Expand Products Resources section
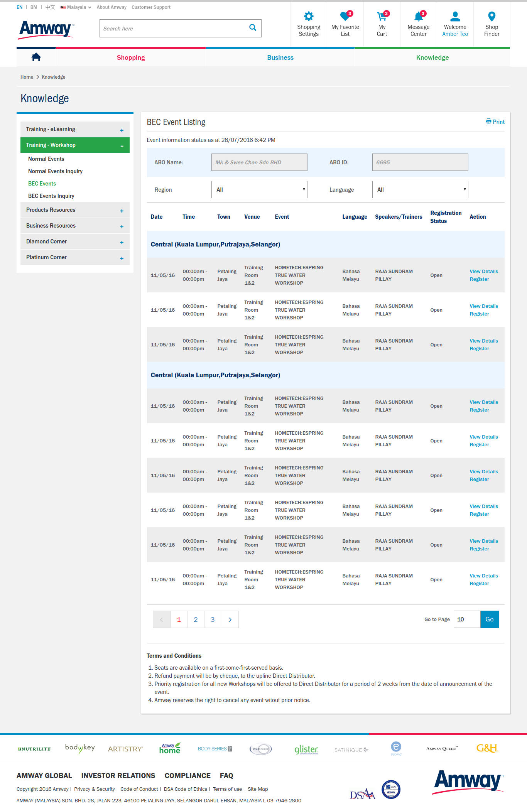 click(75, 210)
